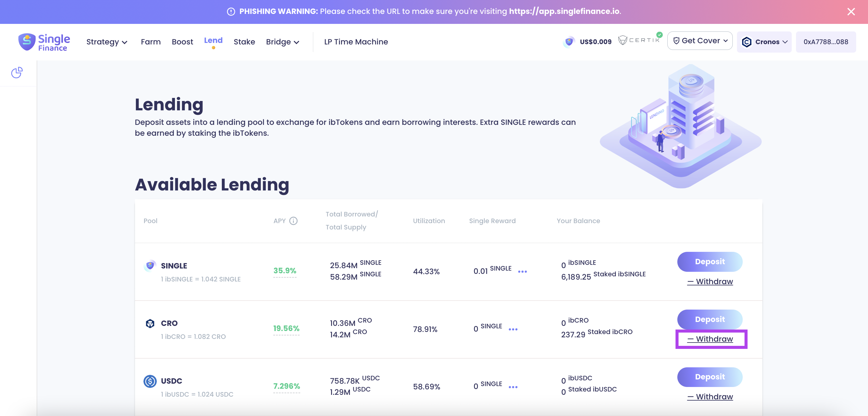Viewport: 868px width, 416px height.
Task: Open more options for USDC pool reward
Action: (513, 387)
